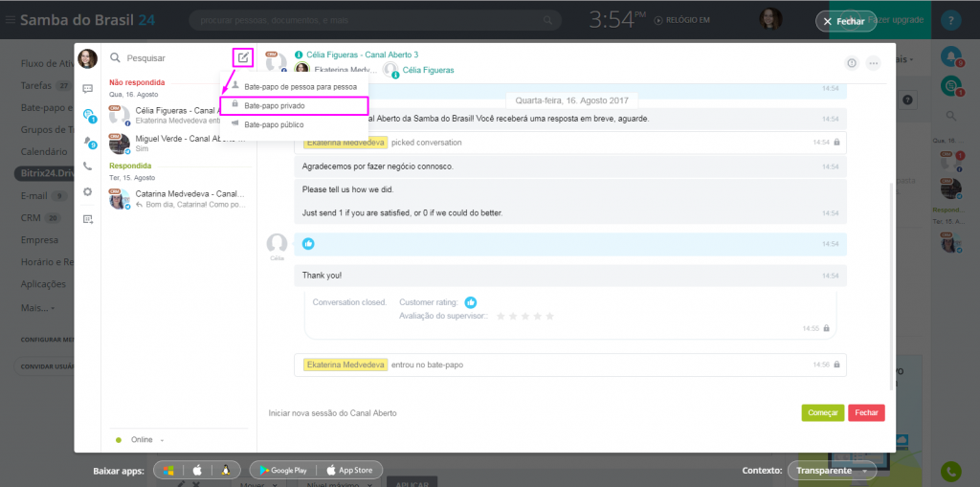Click the top search bar 'procurar pessoas, documentos'
Screen dimensions: 980x487
(375, 21)
